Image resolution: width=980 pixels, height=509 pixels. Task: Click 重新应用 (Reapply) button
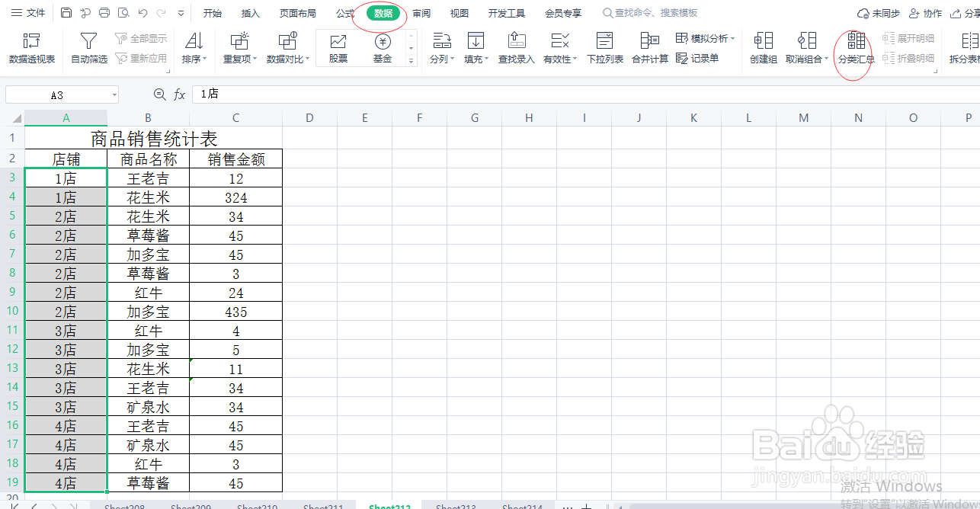[141, 58]
